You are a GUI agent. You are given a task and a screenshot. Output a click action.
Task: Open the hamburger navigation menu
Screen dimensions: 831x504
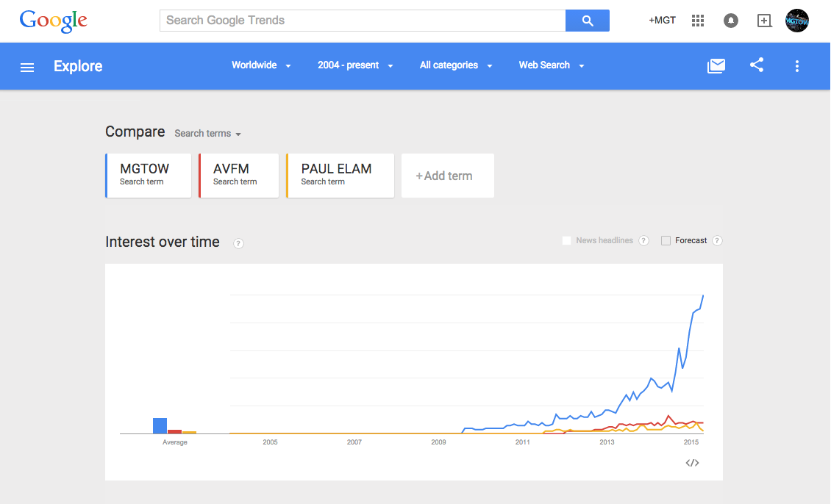click(27, 67)
